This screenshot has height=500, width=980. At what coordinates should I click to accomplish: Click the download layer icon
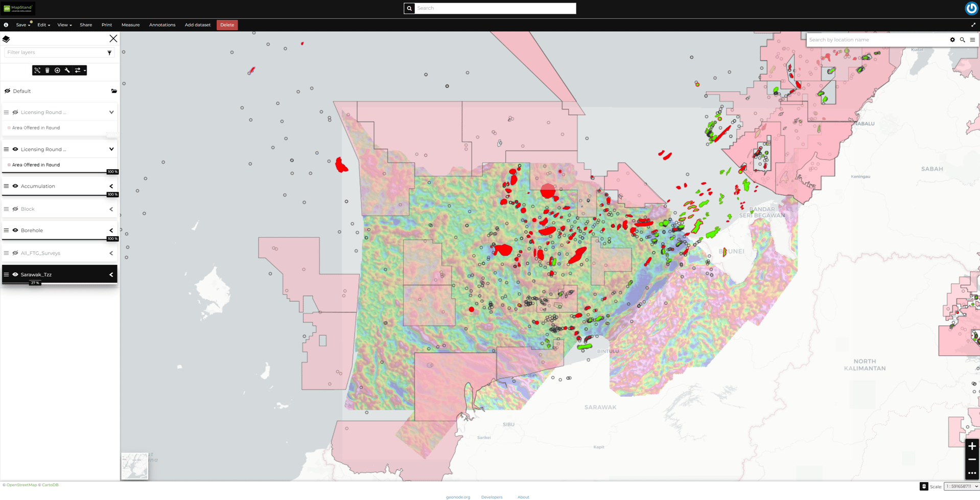[x=57, y=71]
